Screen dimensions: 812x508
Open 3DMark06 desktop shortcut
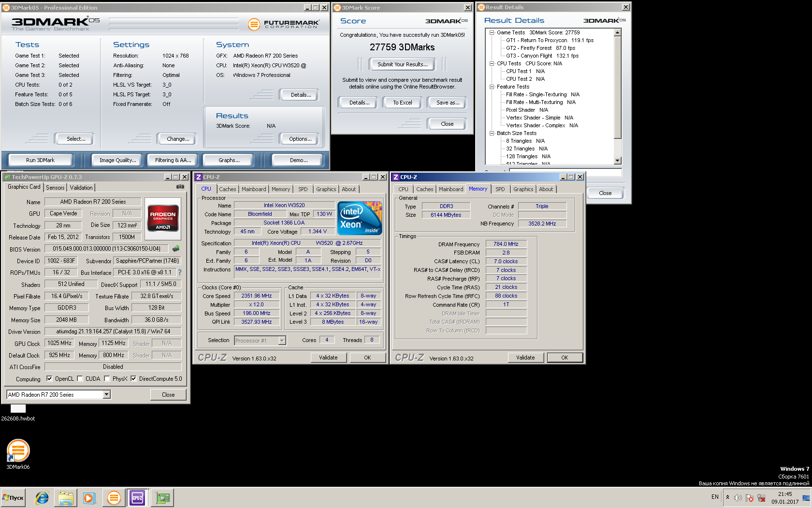pos(18,454)
